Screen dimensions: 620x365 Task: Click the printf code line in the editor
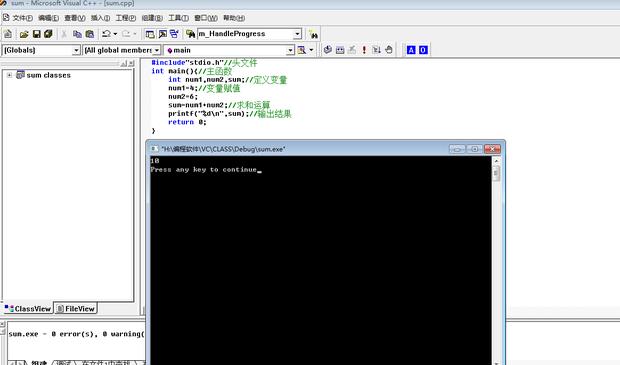coord(230,114)
